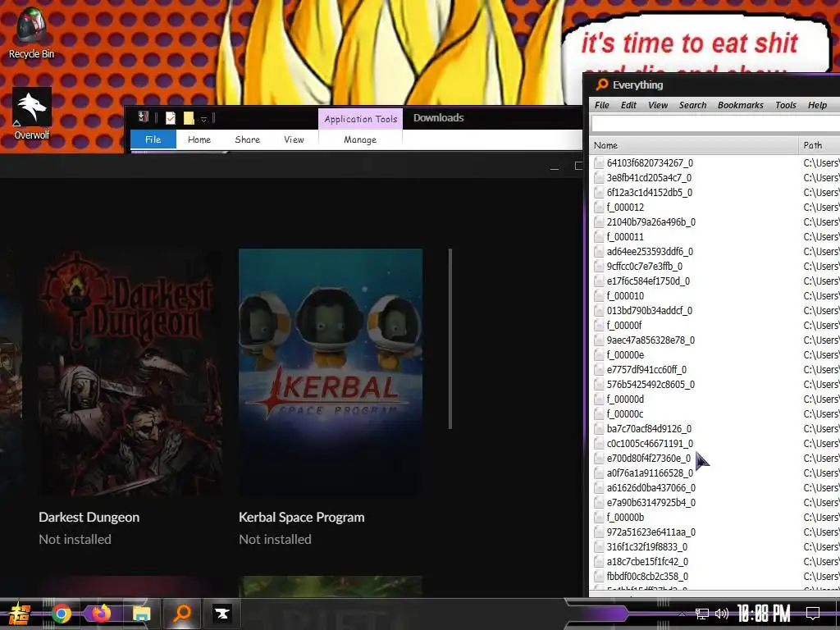Screen dimensions: 840x630
Task: Click Darkest Dungeon title text
Action: click(89, 517)
